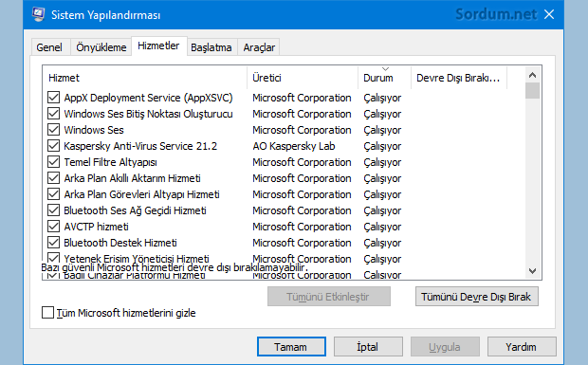The height and width of the screenshot is (365, 588).
Task: Uncheck Bluetooth Destek Hizmeti checkbox
Action: [x=54, y=243]
